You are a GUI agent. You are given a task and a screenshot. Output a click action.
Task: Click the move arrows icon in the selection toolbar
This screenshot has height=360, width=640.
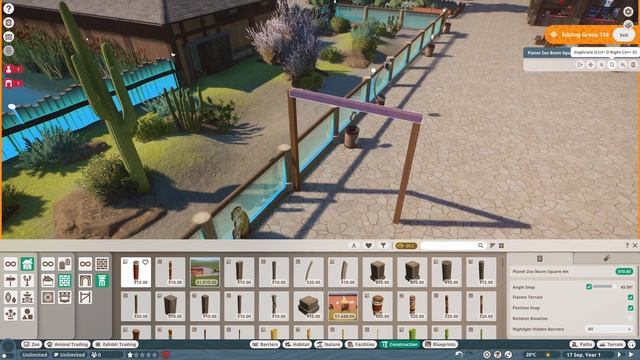591,65
